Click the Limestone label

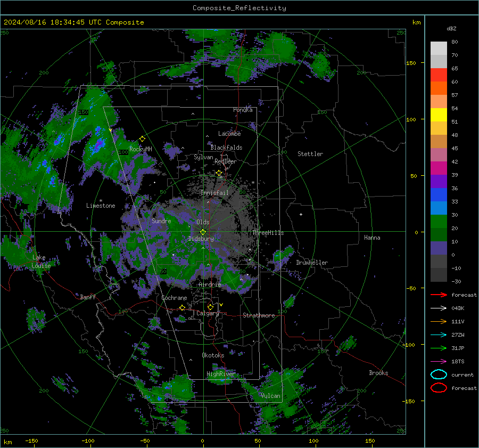(x=101, y=206)
